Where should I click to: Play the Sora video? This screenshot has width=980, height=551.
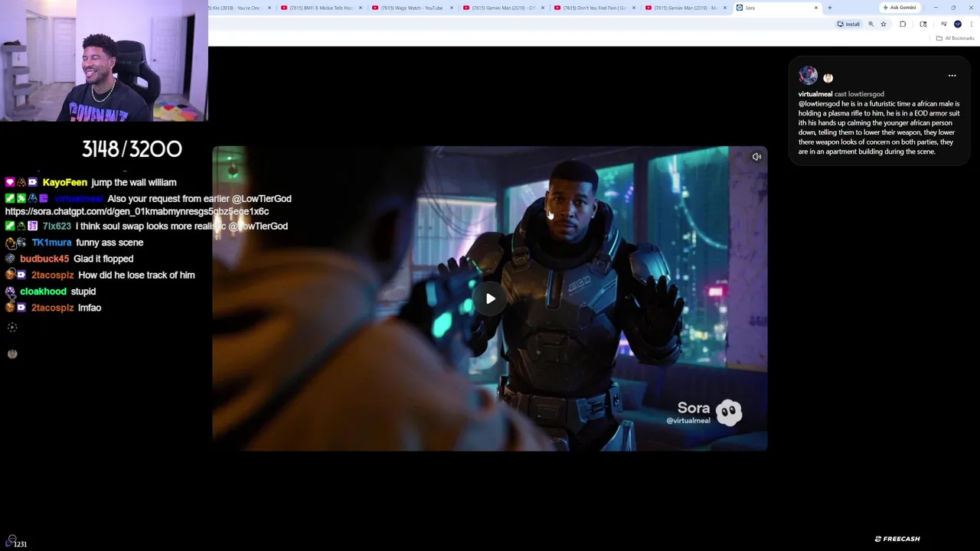click(490, 298)
